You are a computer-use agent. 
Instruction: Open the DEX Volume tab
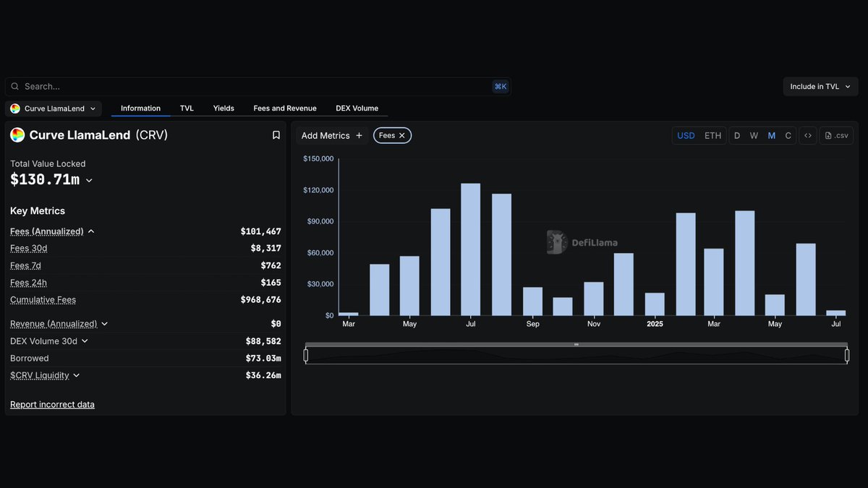pos(357,108)
